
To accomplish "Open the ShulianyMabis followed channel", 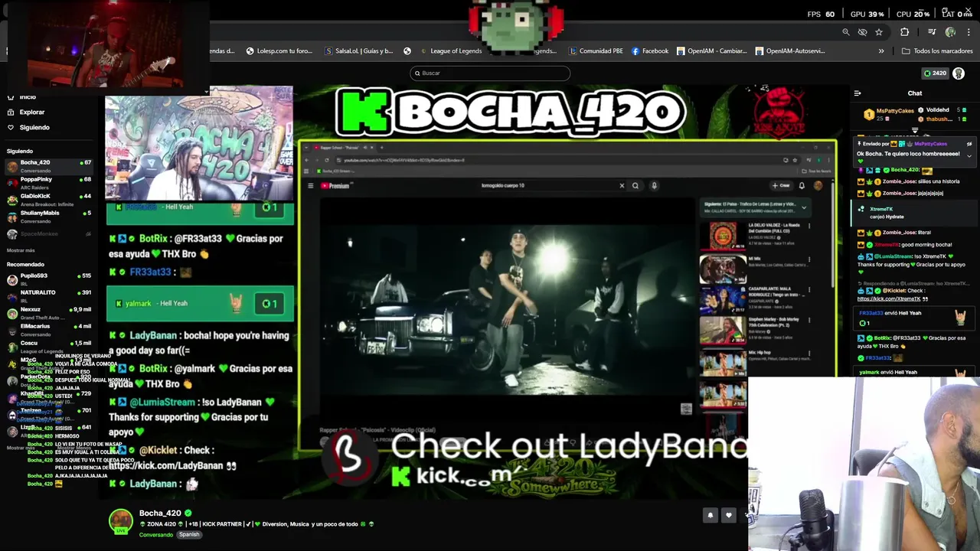I will 49,217.
